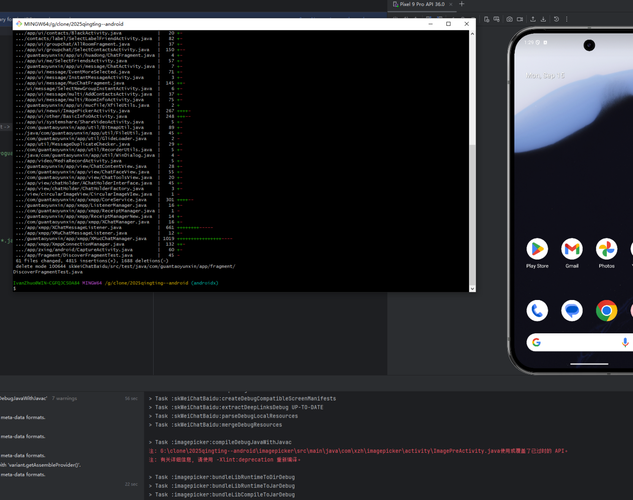The height and width of the screenshot is (500, 633).
Task: Click the snapshot history clock icon in emulator toolbar
Action: point(556,19)
